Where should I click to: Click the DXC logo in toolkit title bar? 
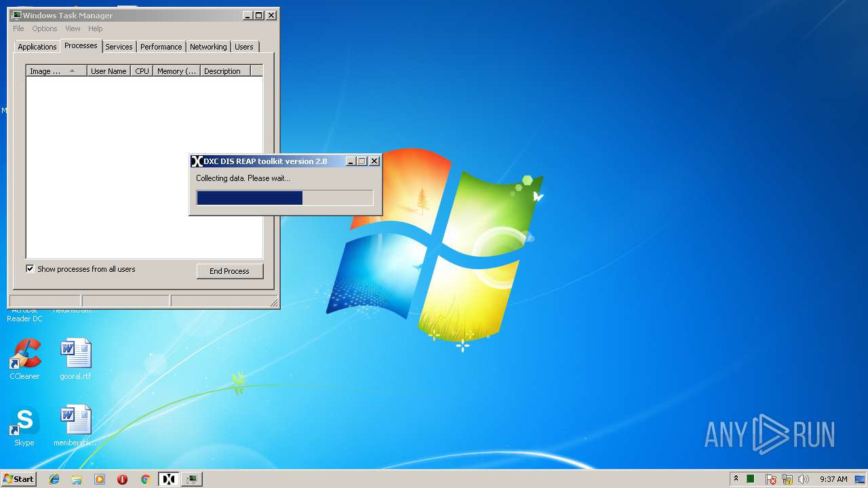point(197,161)
